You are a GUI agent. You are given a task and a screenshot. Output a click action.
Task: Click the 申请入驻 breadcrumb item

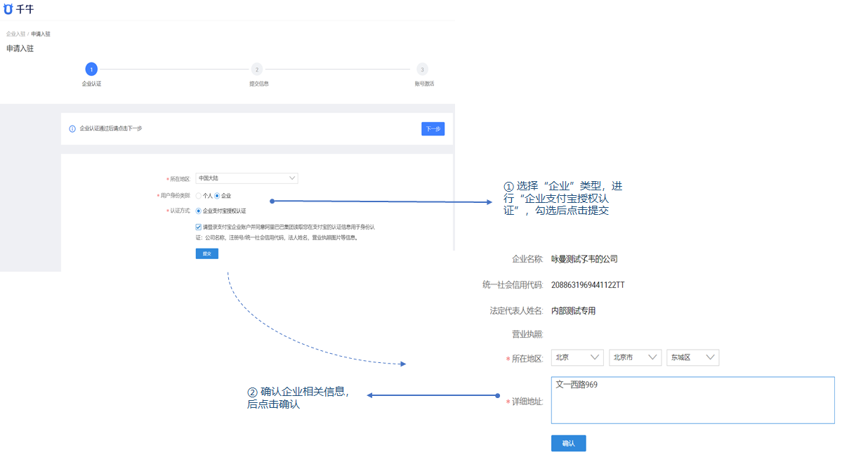[41, 34]
